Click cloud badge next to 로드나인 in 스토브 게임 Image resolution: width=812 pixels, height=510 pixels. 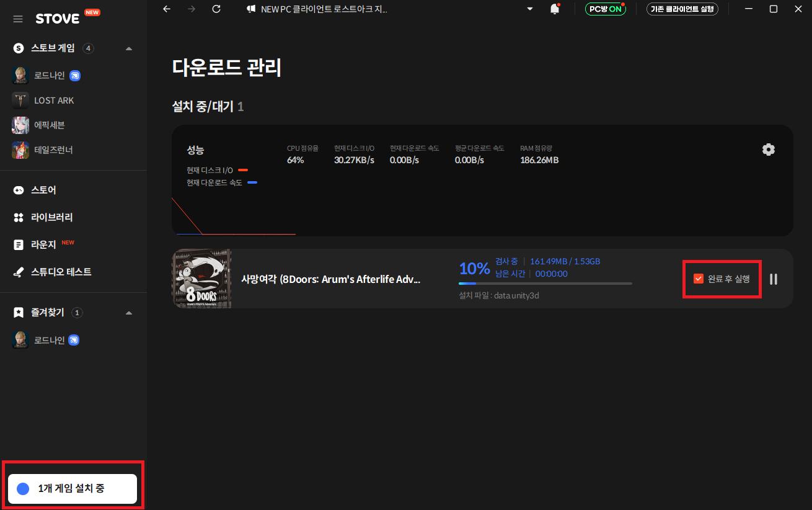(75, 76)
